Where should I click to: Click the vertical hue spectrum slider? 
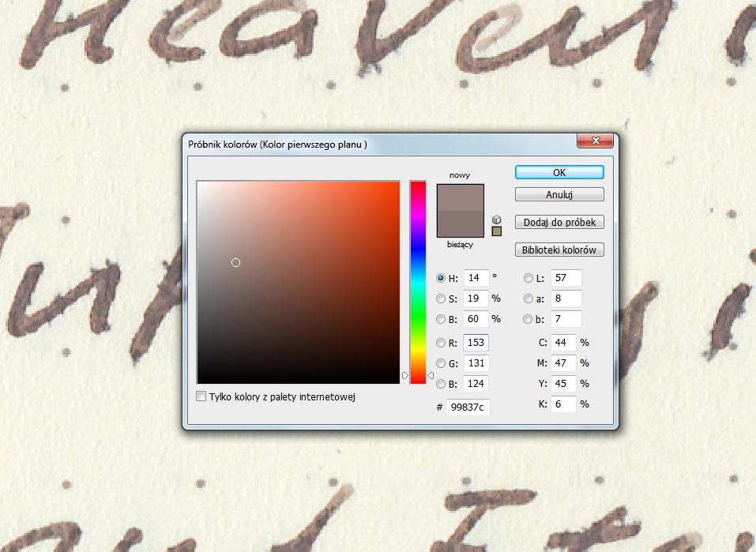tap(418, 282)
